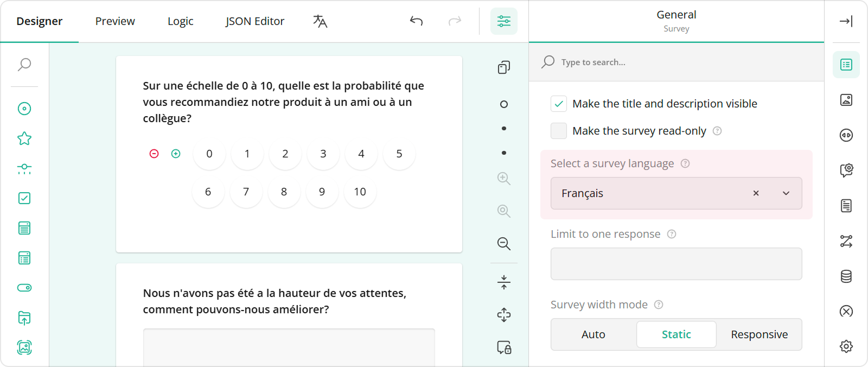
Task: Open Pages properties category
Action: [x=846, y=206]
